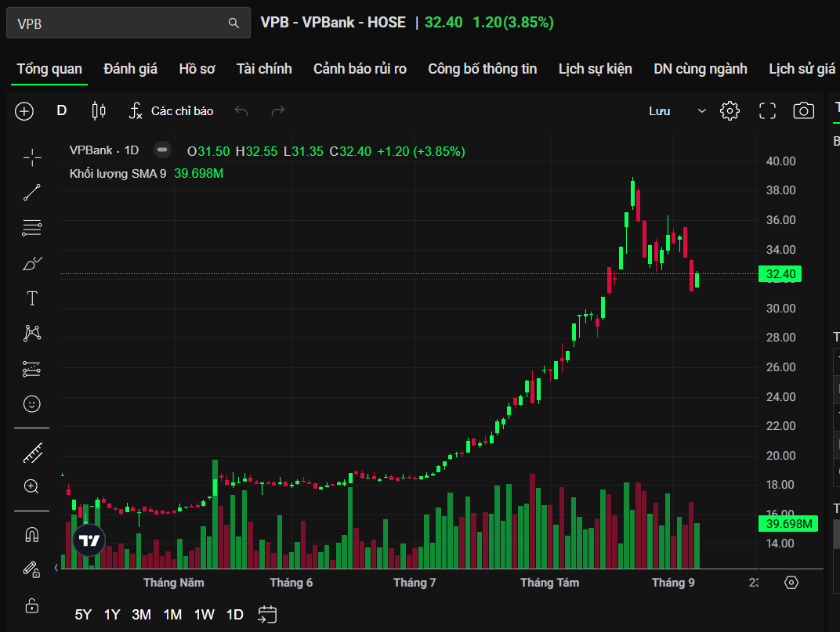Open the Lịch sử giá tab
This screenshot has width=840, height=632.
[802, 69]
